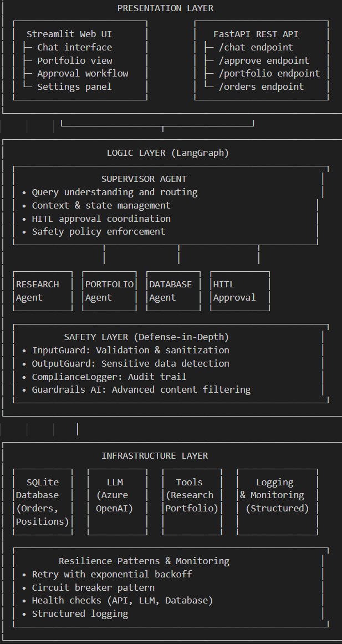
Task: Select the Settings panel entry
Action: coord(74,87)
